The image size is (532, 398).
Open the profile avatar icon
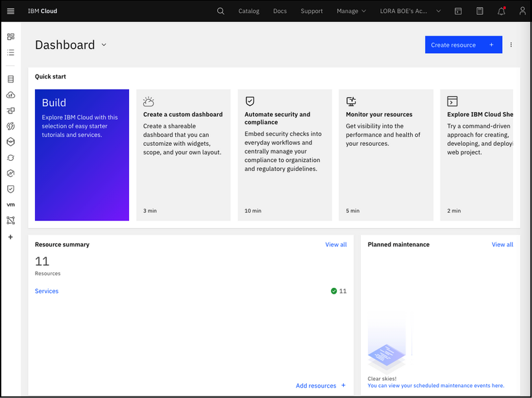pyautogui.click(x=522, y=11)
